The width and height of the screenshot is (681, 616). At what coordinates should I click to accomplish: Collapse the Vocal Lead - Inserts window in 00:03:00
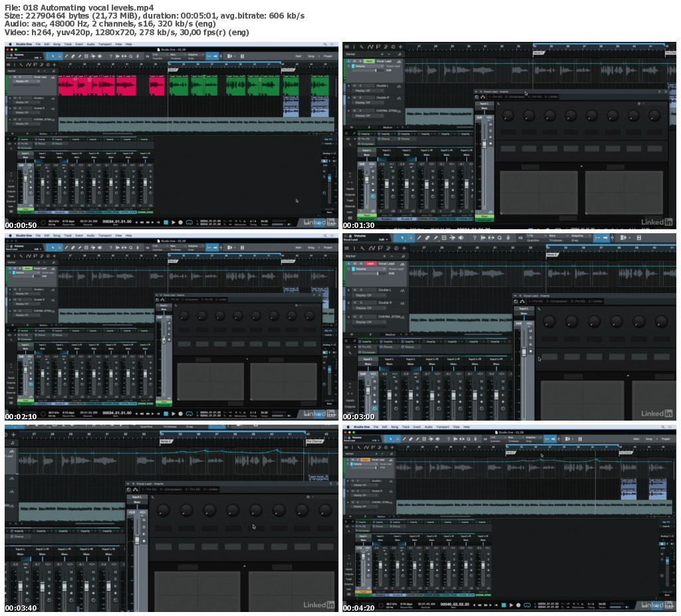[x=515, y=296]
